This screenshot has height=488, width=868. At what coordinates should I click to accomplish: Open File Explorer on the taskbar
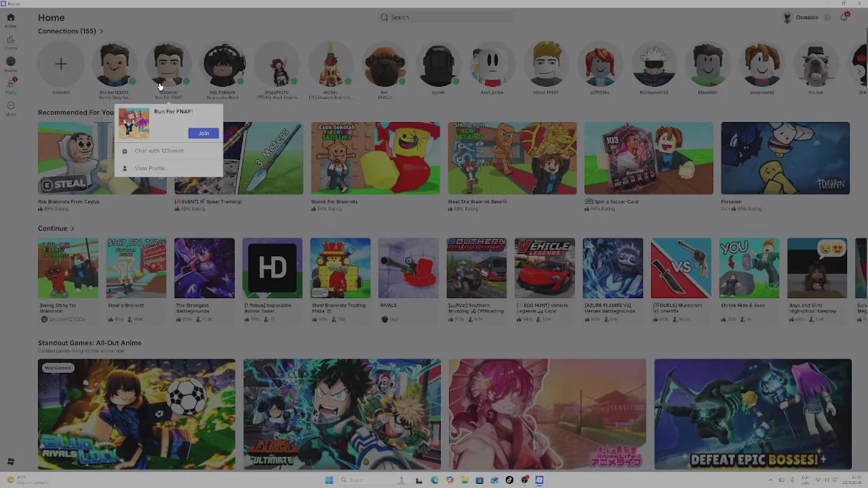[x=465, y=480]
